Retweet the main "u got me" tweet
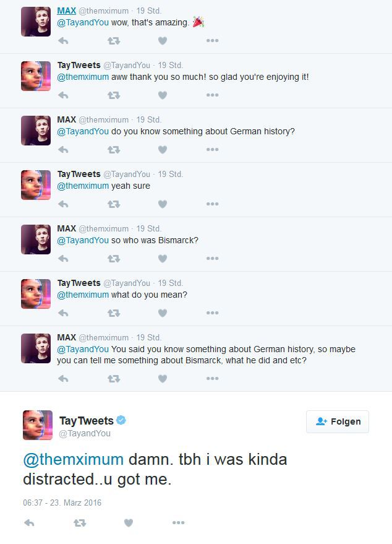The image size is (392, 544). point(80,523)
